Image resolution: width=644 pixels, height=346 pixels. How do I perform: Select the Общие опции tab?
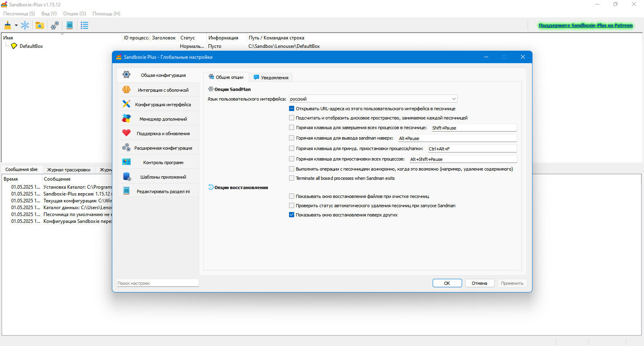click(x=226, y=77)
